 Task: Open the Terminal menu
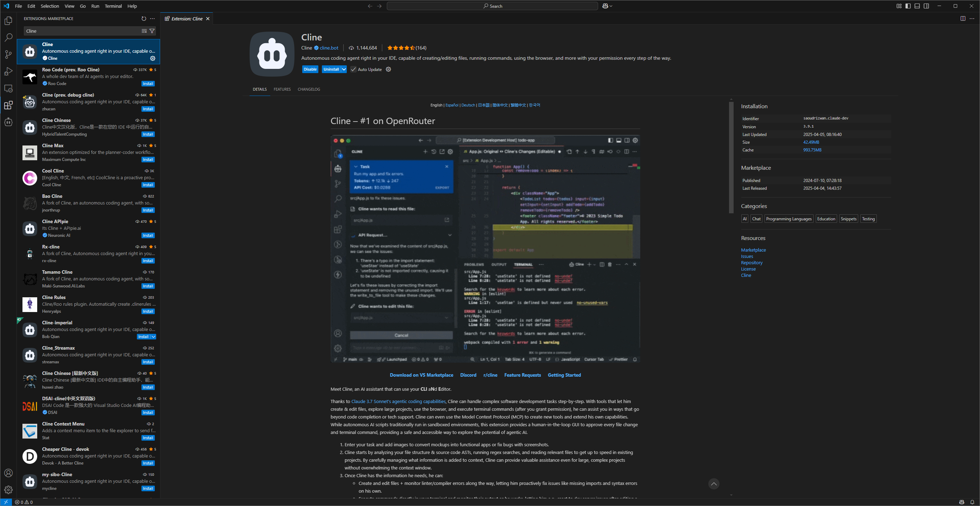tap(113, 6)
